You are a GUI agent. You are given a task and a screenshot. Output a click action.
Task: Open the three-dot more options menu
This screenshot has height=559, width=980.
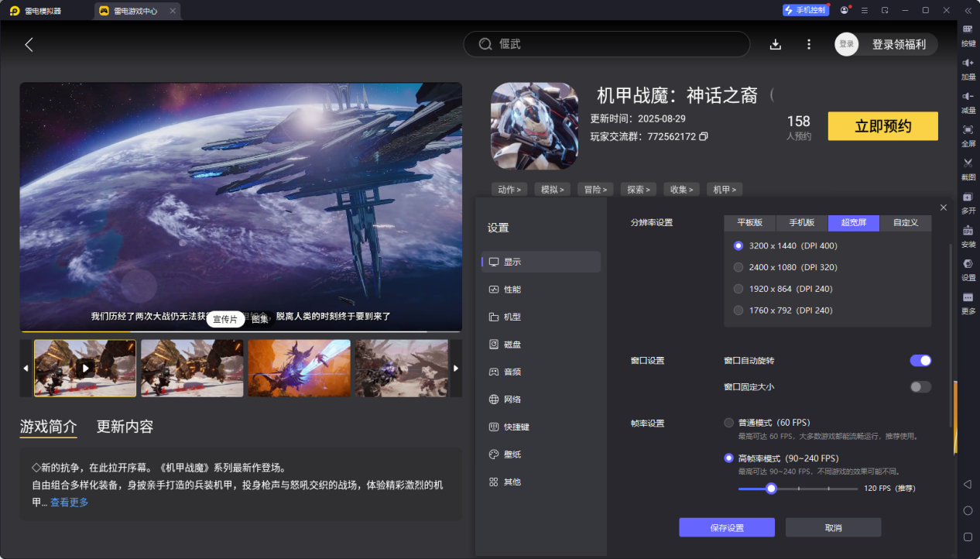tap(809, 44)
